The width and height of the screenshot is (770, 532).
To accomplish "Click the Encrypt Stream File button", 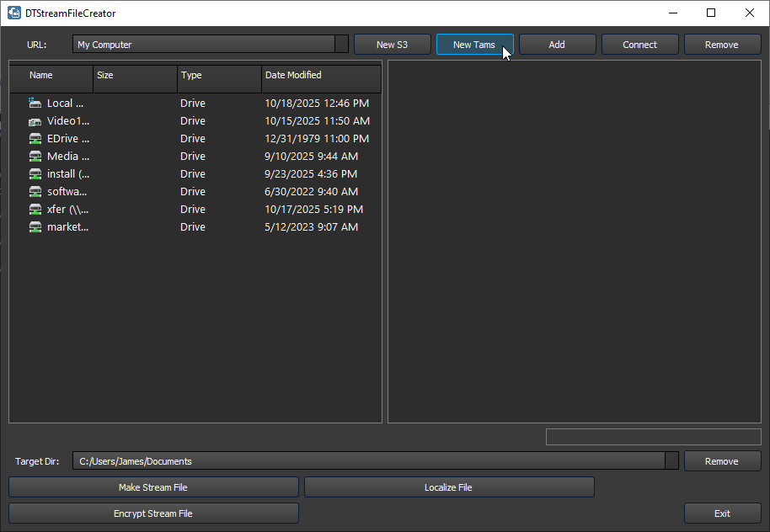I will 153,513.
